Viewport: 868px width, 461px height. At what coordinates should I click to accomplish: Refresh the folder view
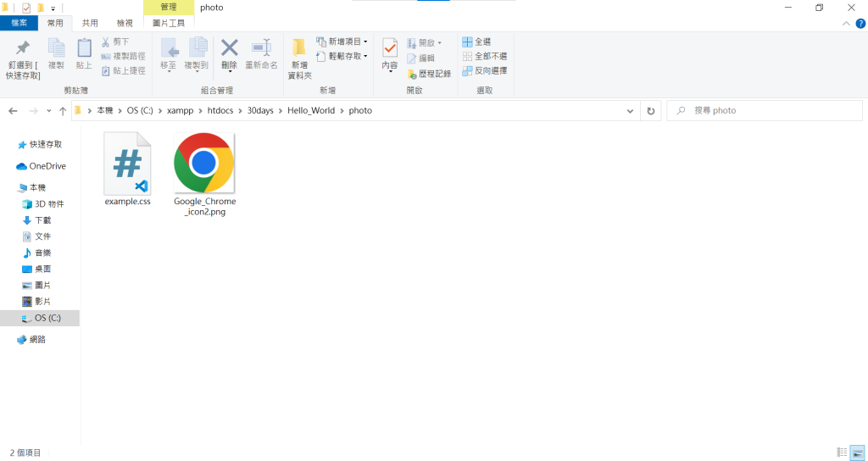click(x=650, y=111)
